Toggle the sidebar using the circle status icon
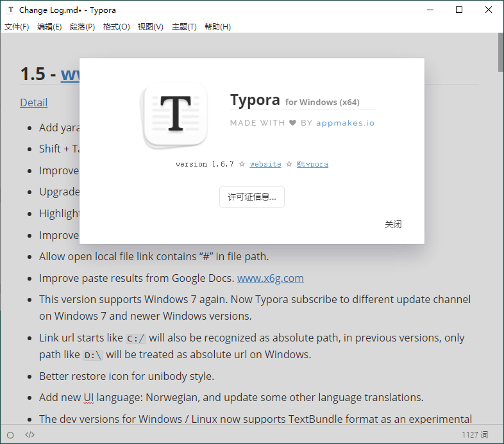 (10, 435)
